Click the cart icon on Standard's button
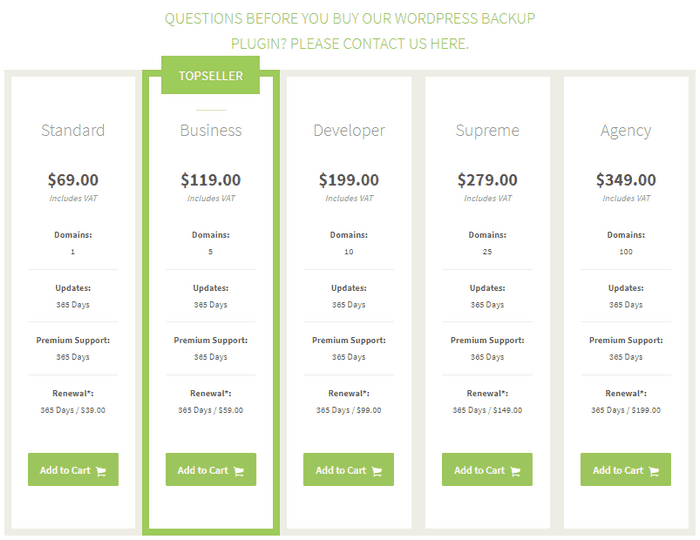 pos(101,471)
